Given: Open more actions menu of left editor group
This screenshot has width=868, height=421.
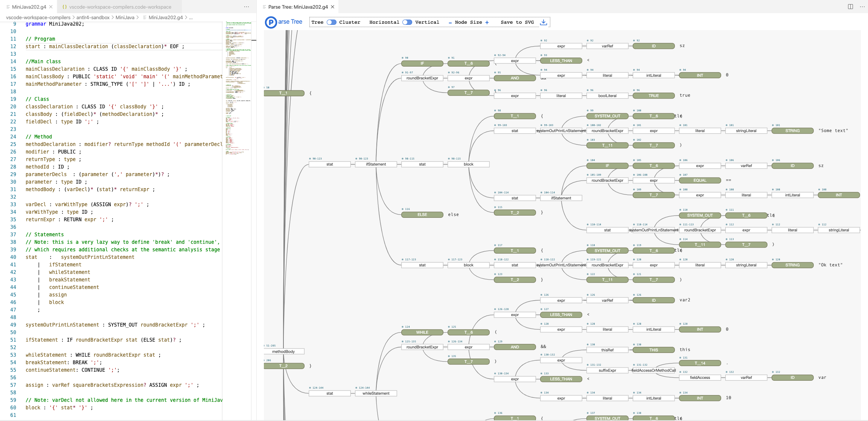Looking at the screenshot, I should tap(247, 7).
